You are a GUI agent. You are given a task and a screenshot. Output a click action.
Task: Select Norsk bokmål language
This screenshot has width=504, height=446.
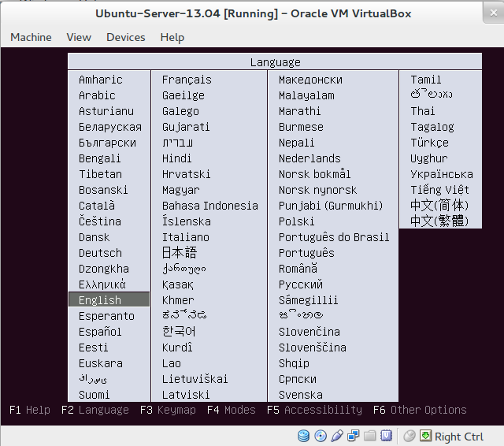pos(314,173)
